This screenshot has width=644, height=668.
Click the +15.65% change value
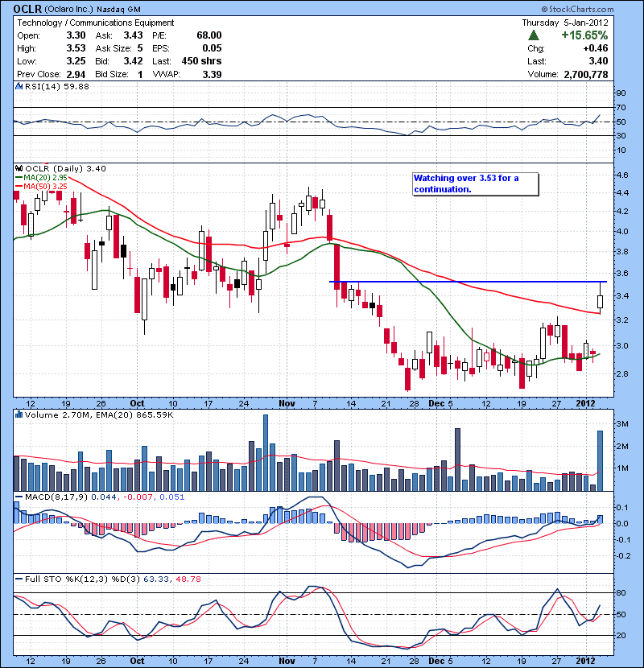point(584,35)
